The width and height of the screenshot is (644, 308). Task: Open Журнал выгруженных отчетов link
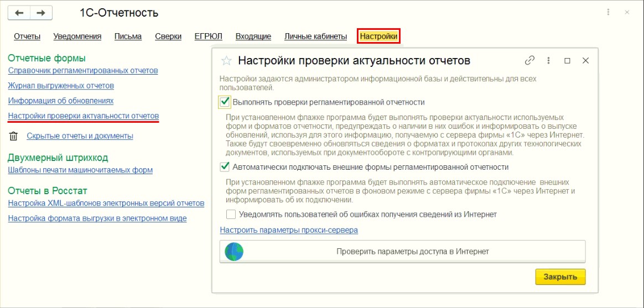tap(61, 86)
